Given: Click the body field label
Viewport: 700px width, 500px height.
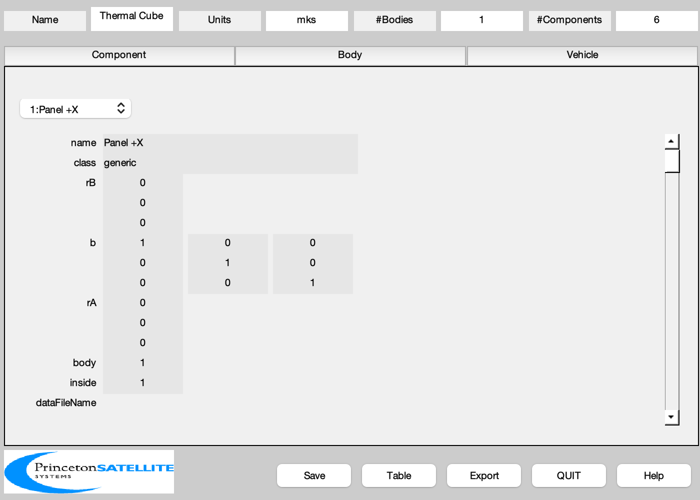Looking at the screenshot, I should coord(84,363).
